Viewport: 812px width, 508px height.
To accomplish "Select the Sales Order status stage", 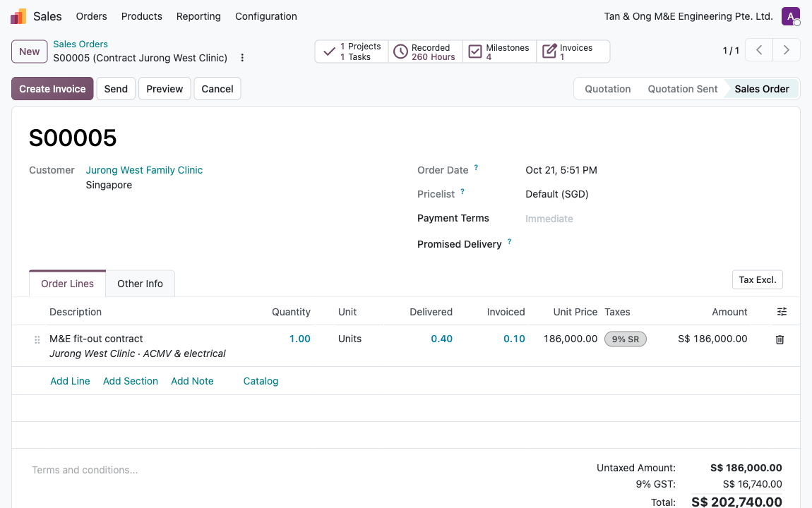I will coord(762,88).
